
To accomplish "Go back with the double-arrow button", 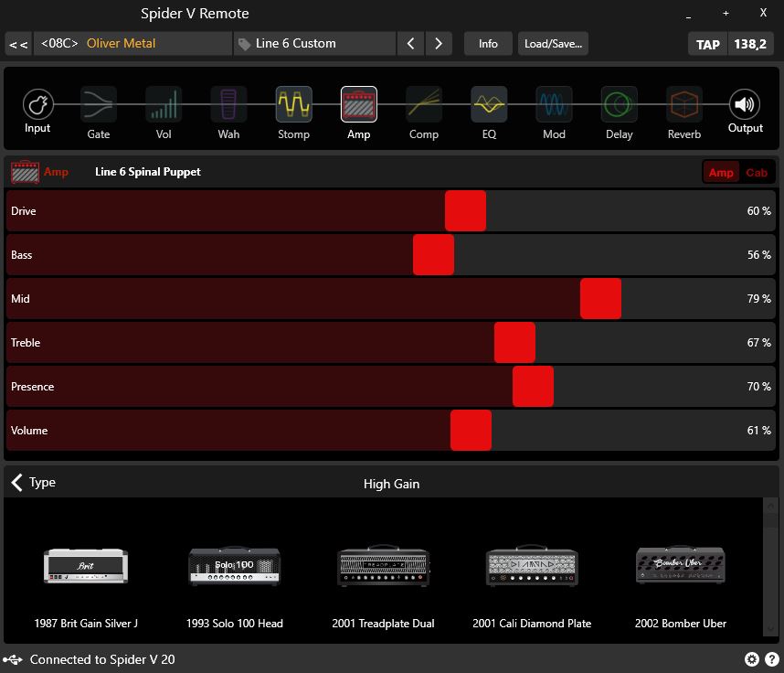I will coord(18,44).
